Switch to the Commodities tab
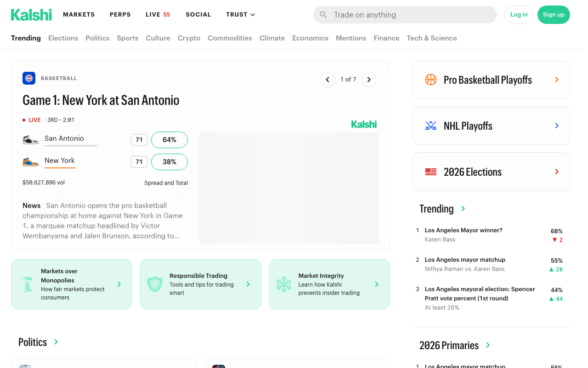588x368 pixels. coord(230,38)
